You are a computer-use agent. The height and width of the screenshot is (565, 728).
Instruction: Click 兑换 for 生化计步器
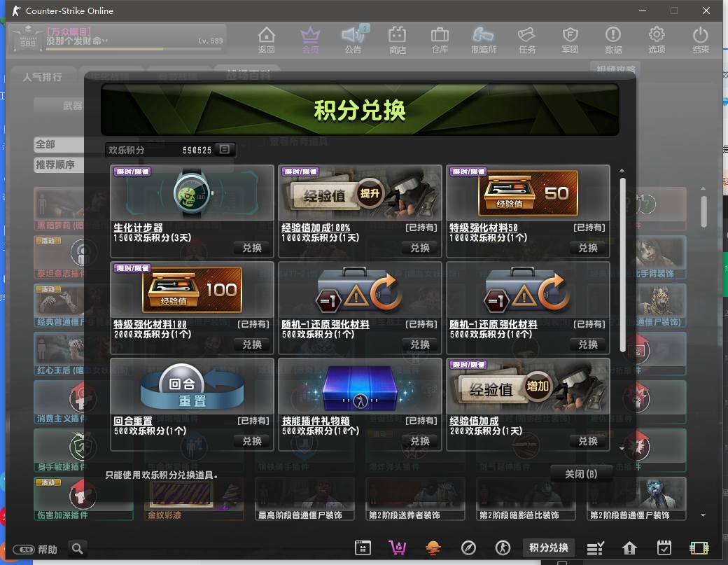tap(252, 248)
